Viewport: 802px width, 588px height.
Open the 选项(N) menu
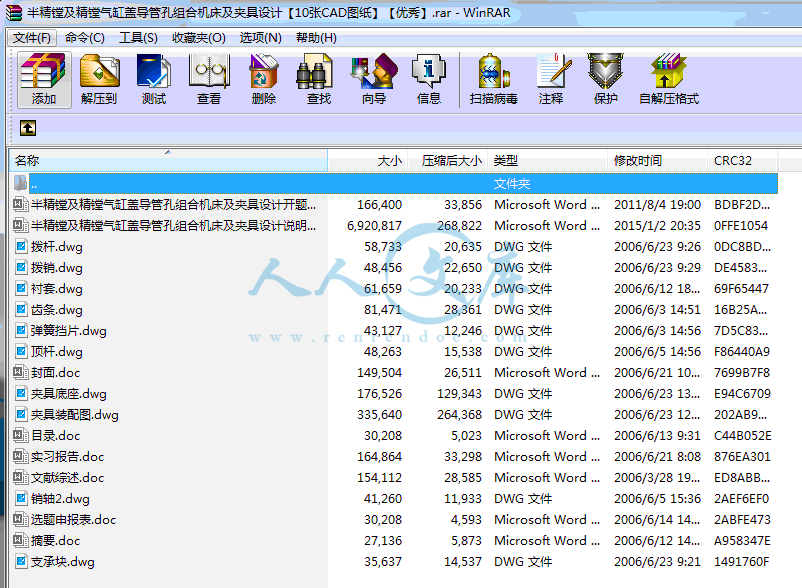click(x=261, y=38)
